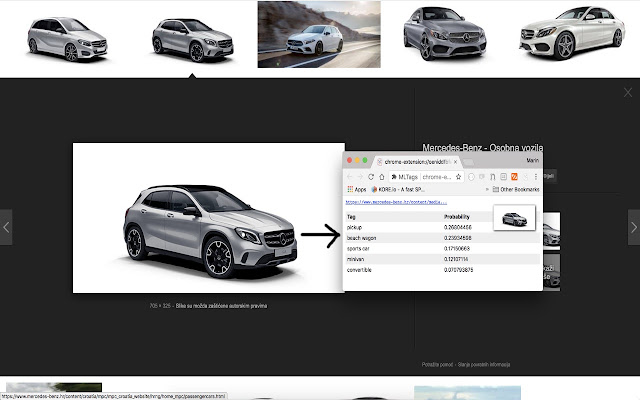Click the probability value for pickup
640x400 pixels.
pyautogui.click(x=458, y=227)
